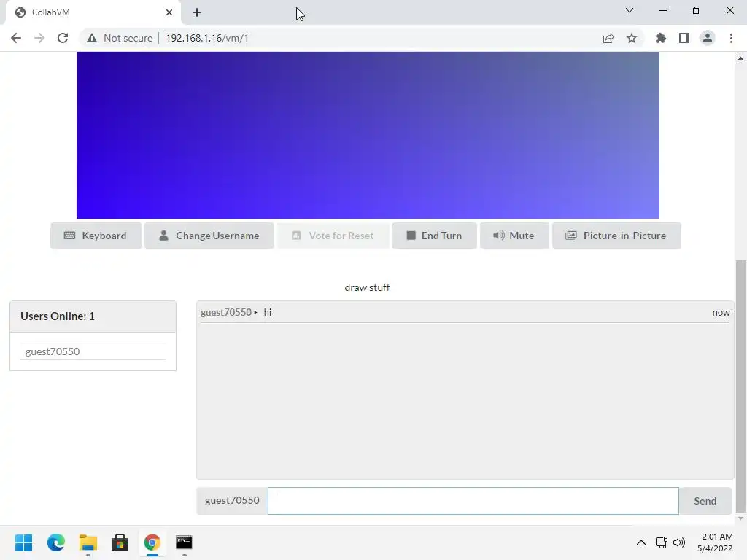Click the scrollbar up arrow
The width and height of the screenshot is (747, 560).
(740, 58)
